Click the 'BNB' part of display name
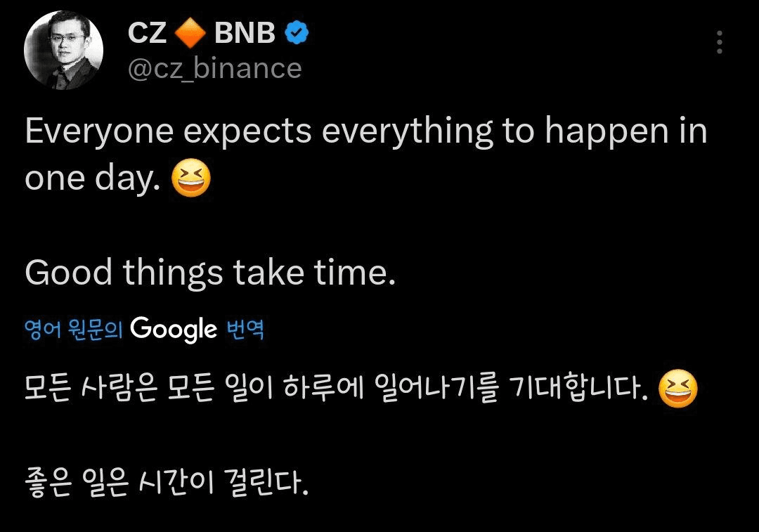759x532 pixels. click(245, 33)
